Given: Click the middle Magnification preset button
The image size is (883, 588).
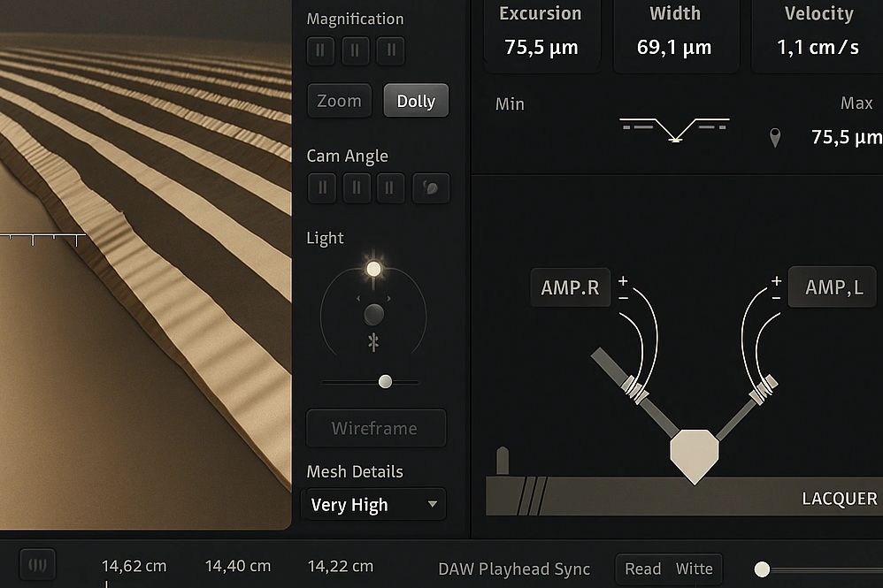Looking at the screenshot, I should (356, 50).
